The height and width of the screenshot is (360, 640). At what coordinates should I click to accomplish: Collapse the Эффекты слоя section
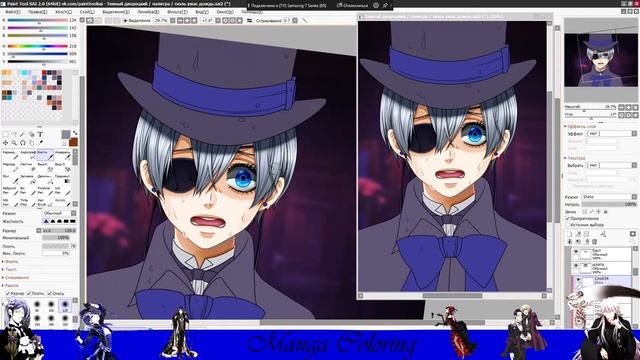pyautogui.click(x=581, y=127)
